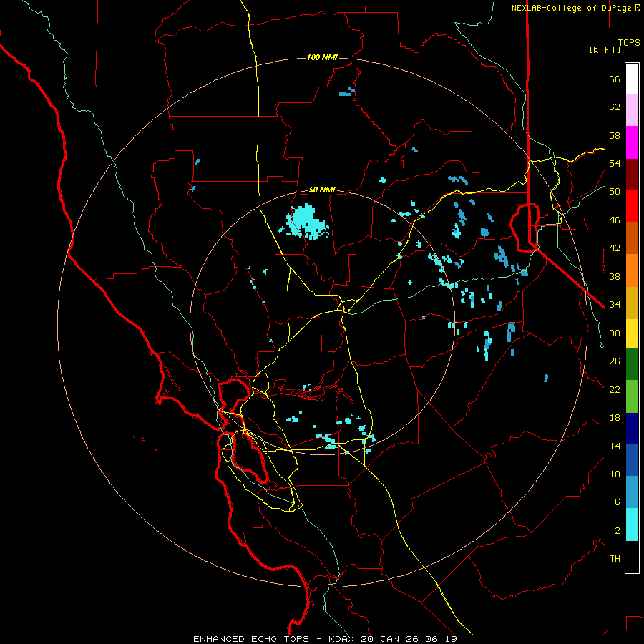Select the '14' legend label
The width and height of the screenshot is (644, 644).
pos(615,446)
